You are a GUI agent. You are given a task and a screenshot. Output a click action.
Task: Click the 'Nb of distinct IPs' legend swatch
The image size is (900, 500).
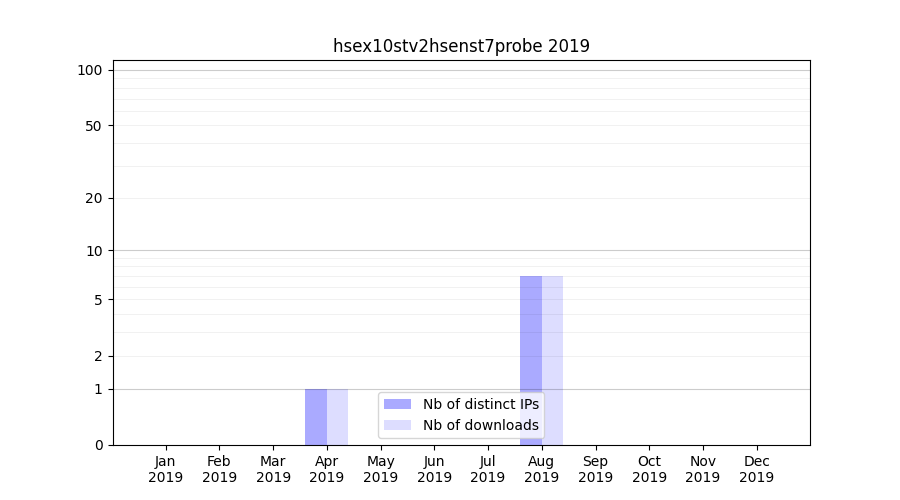pyautogui.click(x=397, y=404)
